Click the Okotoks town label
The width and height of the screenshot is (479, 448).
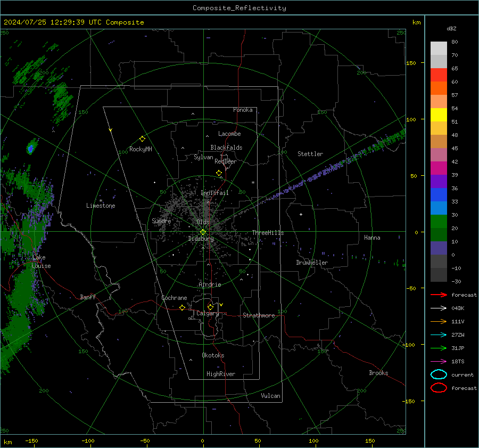pos(213,355)
